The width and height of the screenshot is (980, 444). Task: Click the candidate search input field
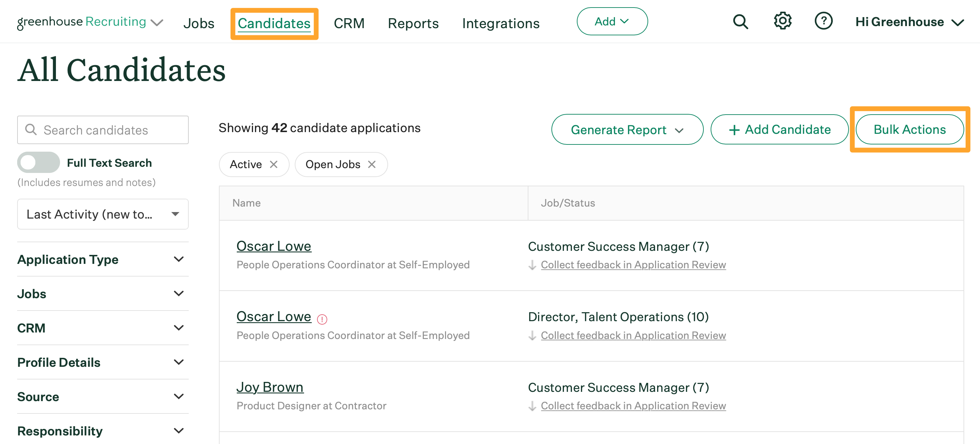pyautogui.click(x=103, y=130)
